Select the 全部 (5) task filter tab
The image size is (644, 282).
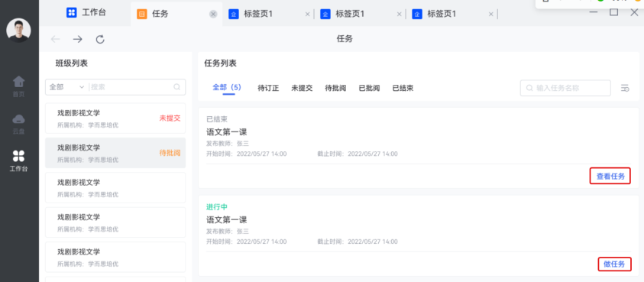[227, 87]
